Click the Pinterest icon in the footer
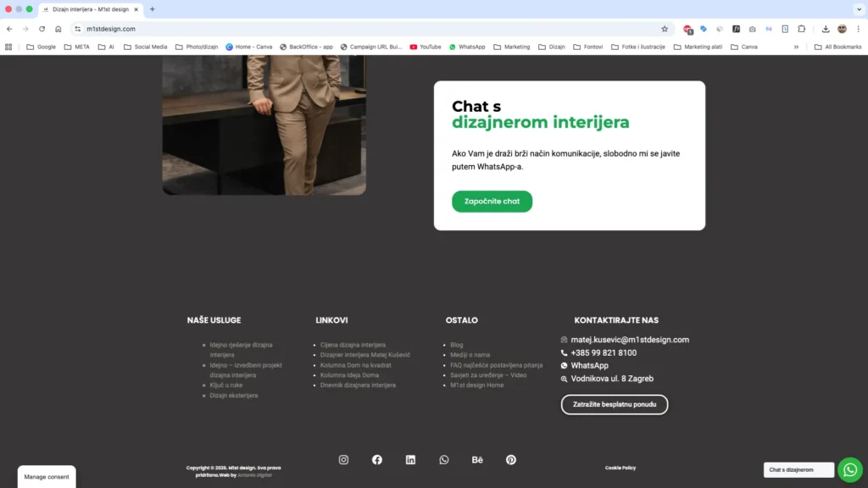This screenshot has height=488, width=868. (x=511, y=459)
